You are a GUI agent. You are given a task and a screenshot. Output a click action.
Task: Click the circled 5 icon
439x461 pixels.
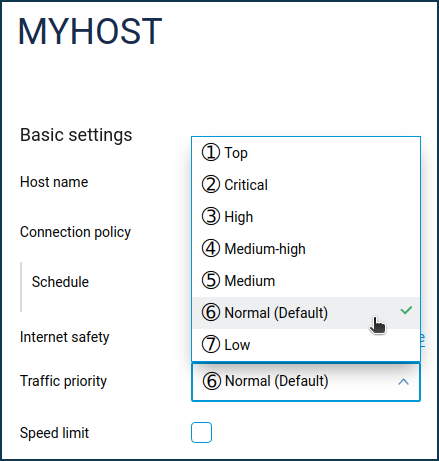tap(211, 280)
